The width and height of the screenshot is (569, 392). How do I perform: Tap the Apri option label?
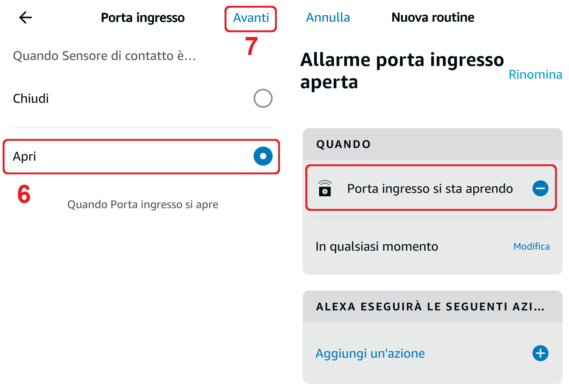point(25,156)
